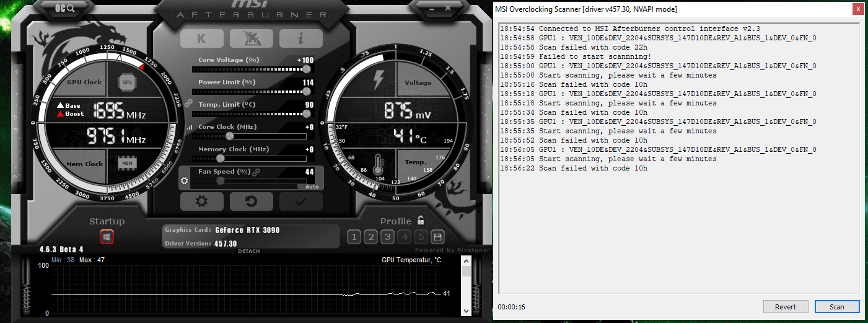Click the Core Voltage value +100
The height and width of the screenshot is (323, 868).
click(x=305, y=60)
